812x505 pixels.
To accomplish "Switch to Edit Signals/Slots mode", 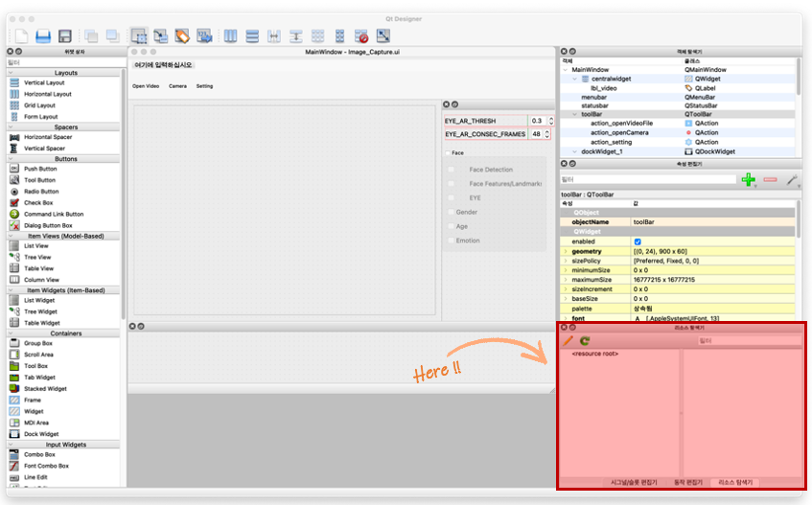I will (160, 35).
